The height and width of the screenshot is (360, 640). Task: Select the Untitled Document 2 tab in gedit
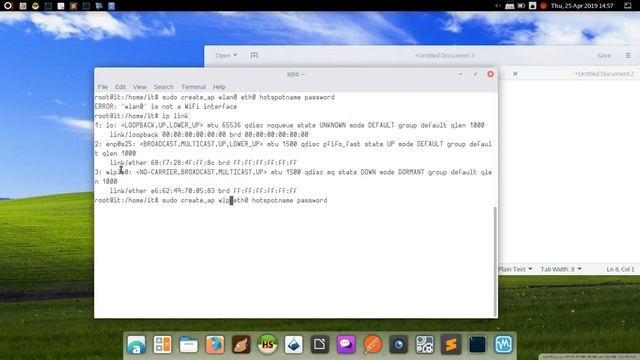(604, 74)
